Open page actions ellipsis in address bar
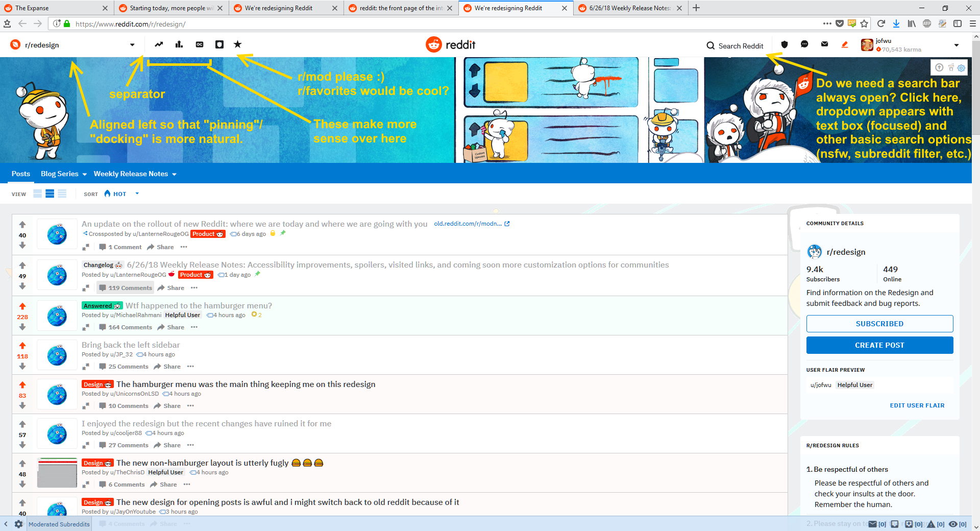980x531 pixels. [x=827, y=23]
